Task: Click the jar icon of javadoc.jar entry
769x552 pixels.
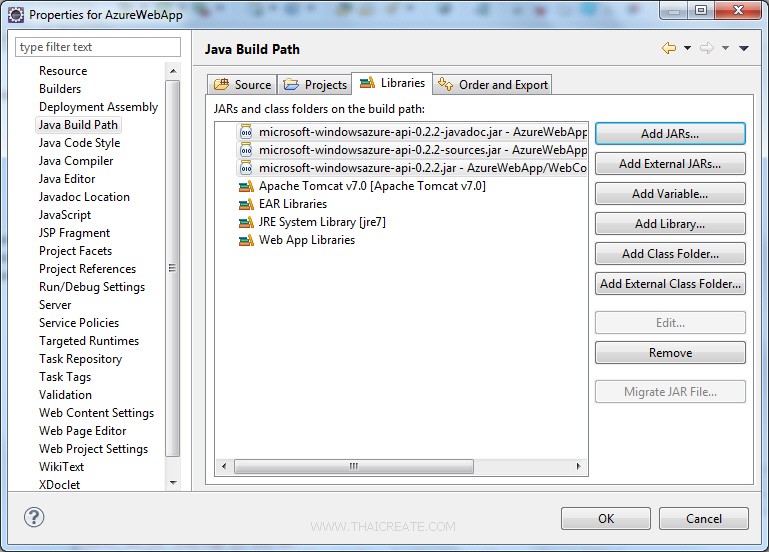Action: pyautogui.click(x=246, y=132)
